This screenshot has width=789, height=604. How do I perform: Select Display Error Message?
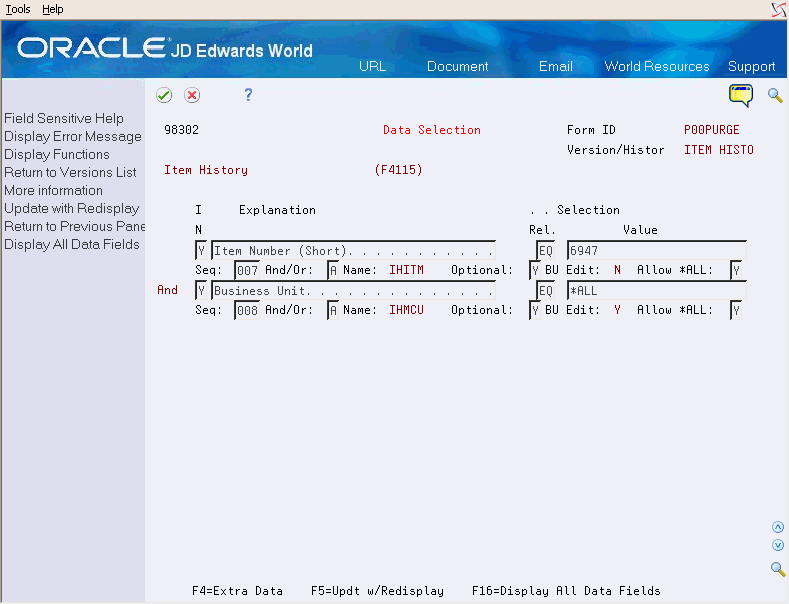pos(73,136)
